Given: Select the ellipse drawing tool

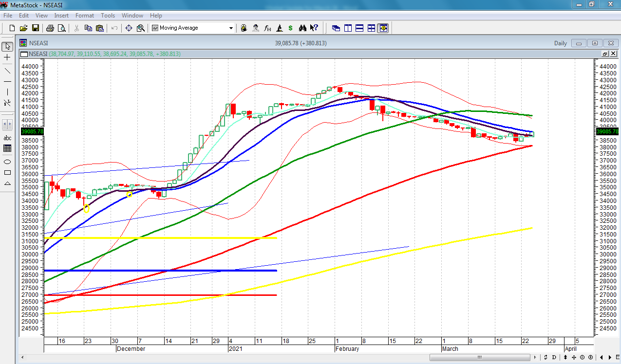Looking at the screenshot, I should click(7, 162).
